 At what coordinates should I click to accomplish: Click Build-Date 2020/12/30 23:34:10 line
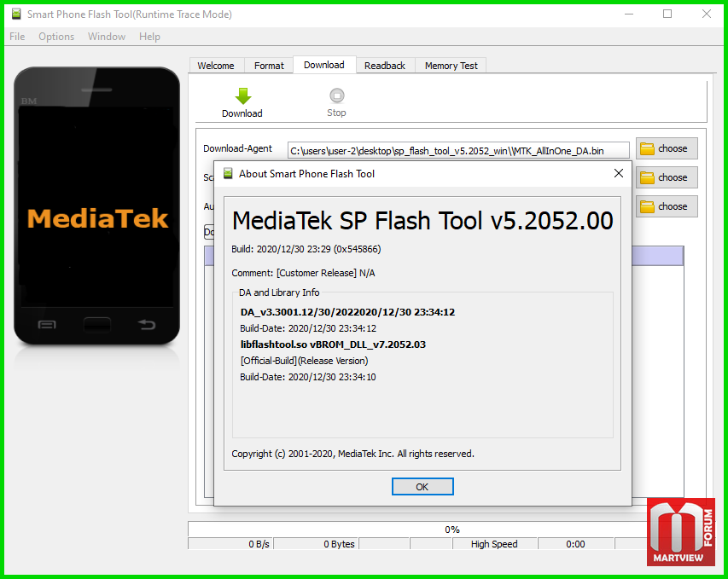(308, 377)
